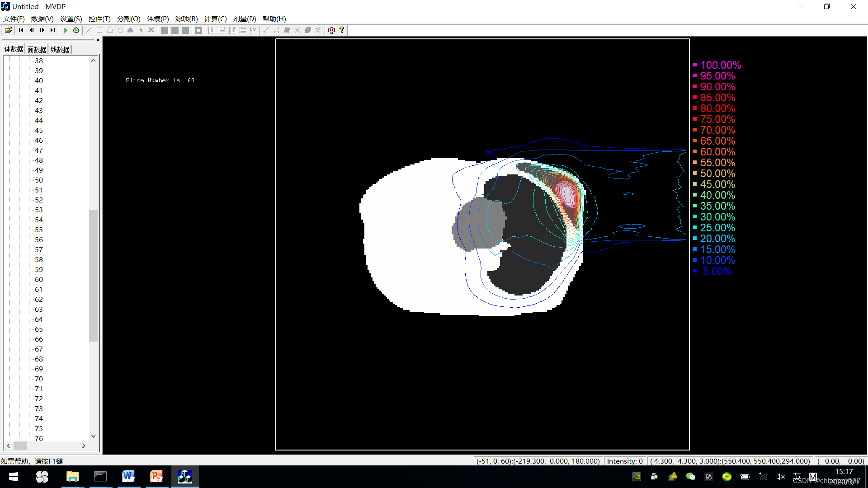Viewport: 868px width, 488px height.
Task: Jump to first slice button
Action: coord(21,30)
